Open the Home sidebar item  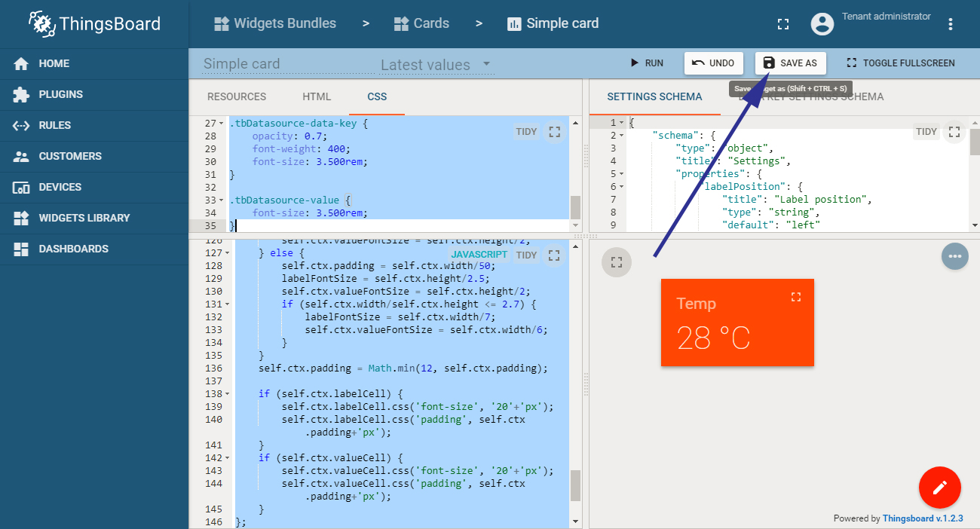[x=94, y=63]
